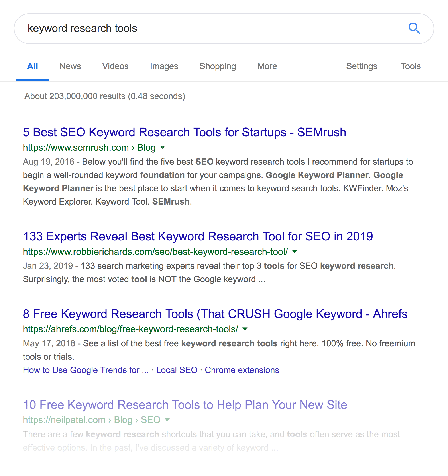Open the Chrome extensions sitelink

(242, 370)
